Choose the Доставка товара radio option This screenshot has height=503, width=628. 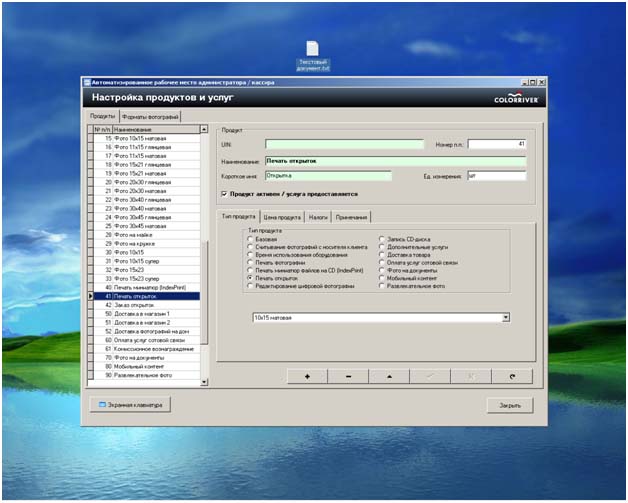382,255
